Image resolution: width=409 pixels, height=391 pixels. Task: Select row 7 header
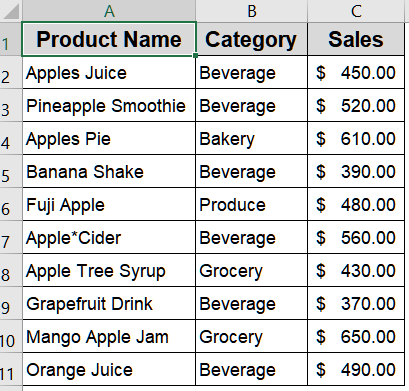[x=11, y=237]
